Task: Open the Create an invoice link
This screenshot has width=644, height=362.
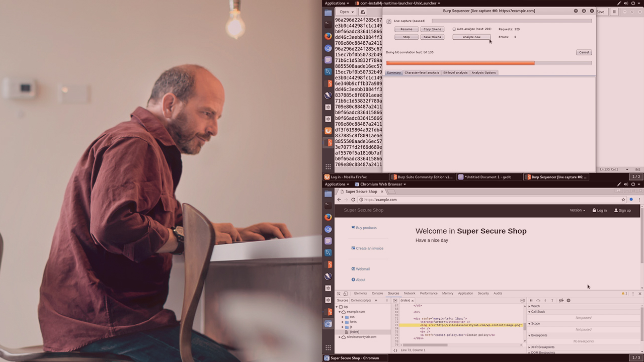Action: (x=367, y=248)
